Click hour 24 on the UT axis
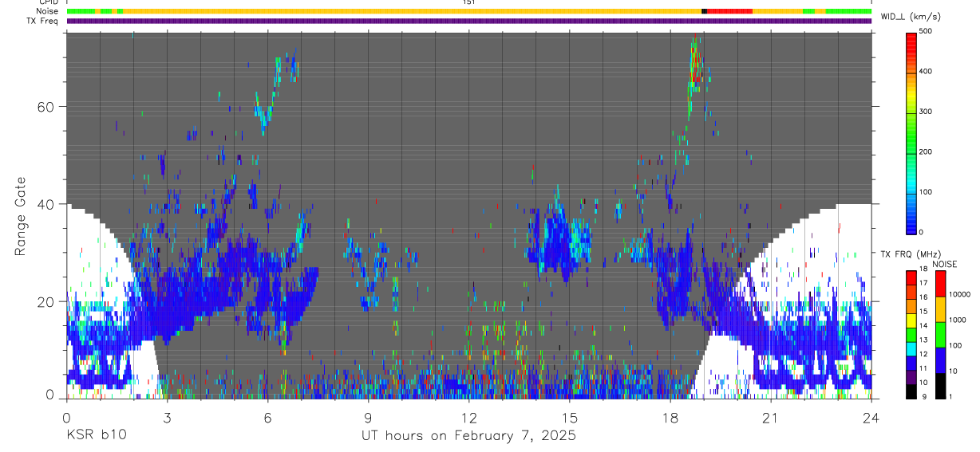Image resolution: width=980 pixels, height=452 pixels. pos(871,418)
